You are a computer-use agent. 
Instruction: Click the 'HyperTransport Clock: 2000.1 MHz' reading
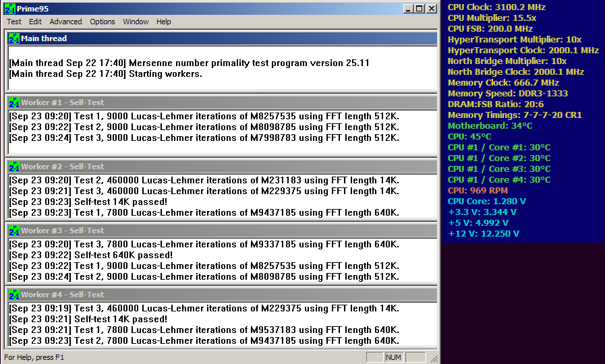tap(523, 50)
